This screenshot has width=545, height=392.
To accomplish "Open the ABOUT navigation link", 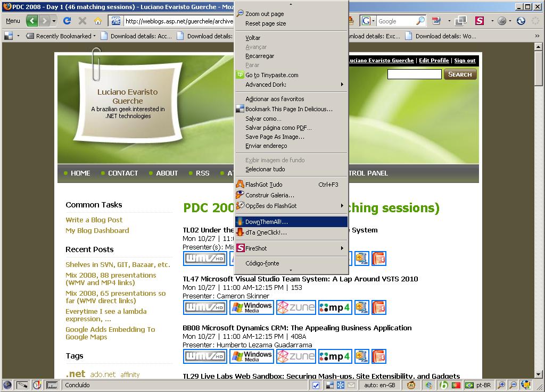I will (167, 173).
